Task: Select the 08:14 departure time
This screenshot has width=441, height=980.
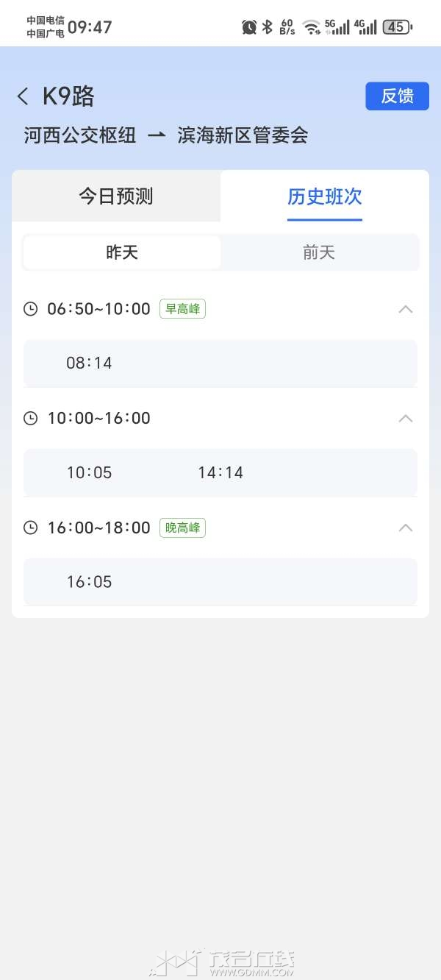Action: [89, 363]
